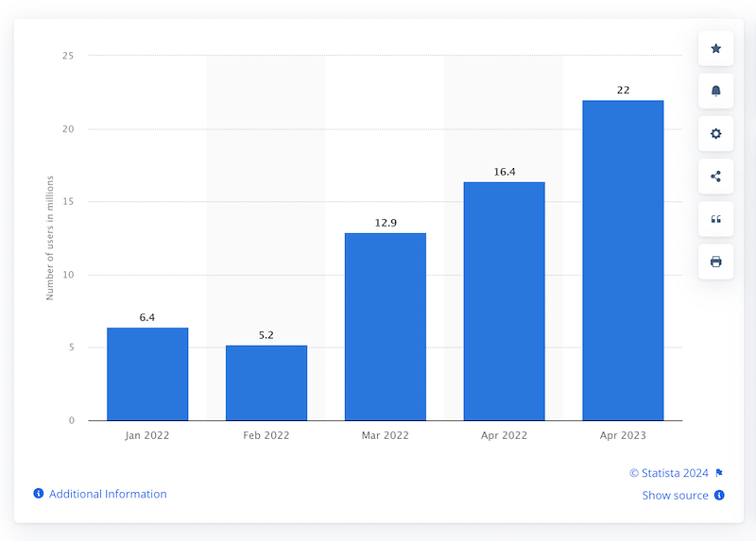Share the chart via share icon
The width and height of the screenshot is (756, 541).
coord(715,177)
